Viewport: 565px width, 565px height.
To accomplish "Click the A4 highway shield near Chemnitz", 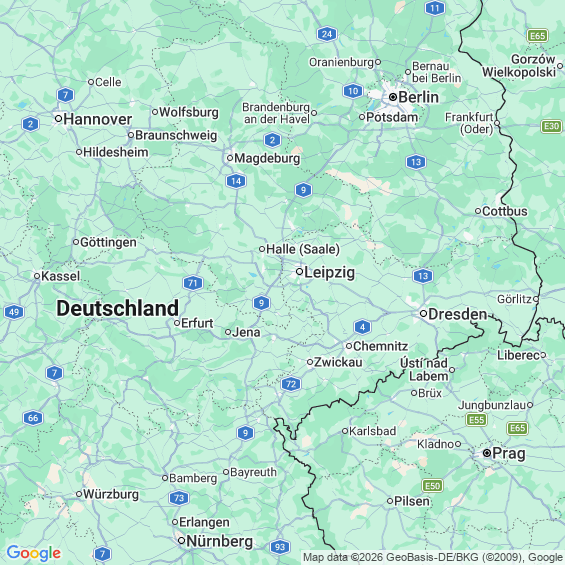I will point(362,327).
